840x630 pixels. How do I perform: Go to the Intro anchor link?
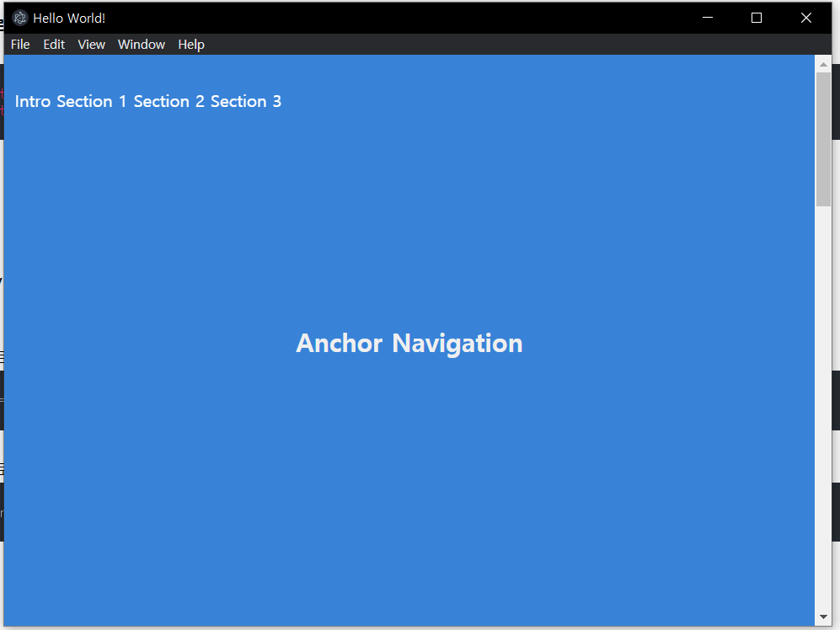[x=33, y=101]
